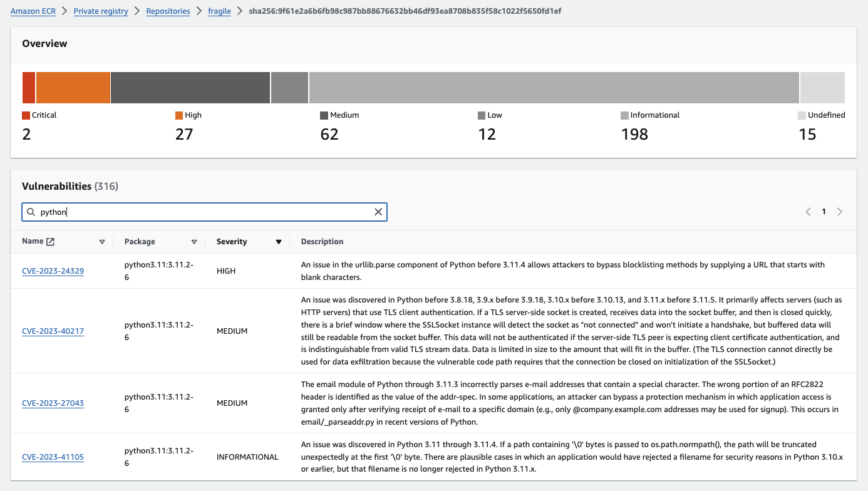This screenshot has width=868, height=491.
Task: Clear the python search with X icon
Action: [378, 212]
